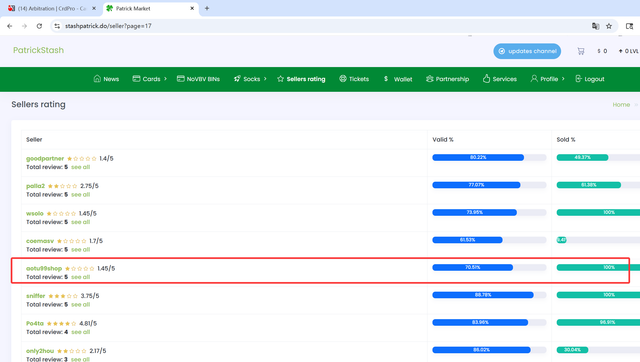Click the Sellers rating star icon
Screen dimensions: 640x362
[x=280, y=79]
